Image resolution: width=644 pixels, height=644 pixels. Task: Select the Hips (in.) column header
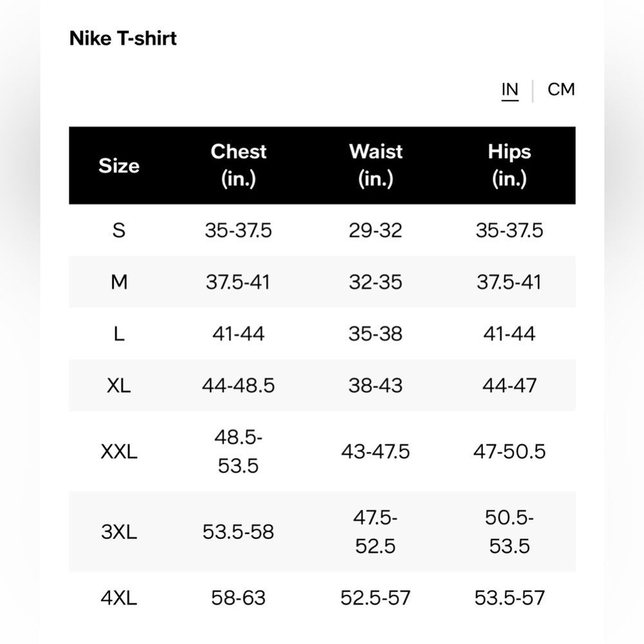pos(509,165)
